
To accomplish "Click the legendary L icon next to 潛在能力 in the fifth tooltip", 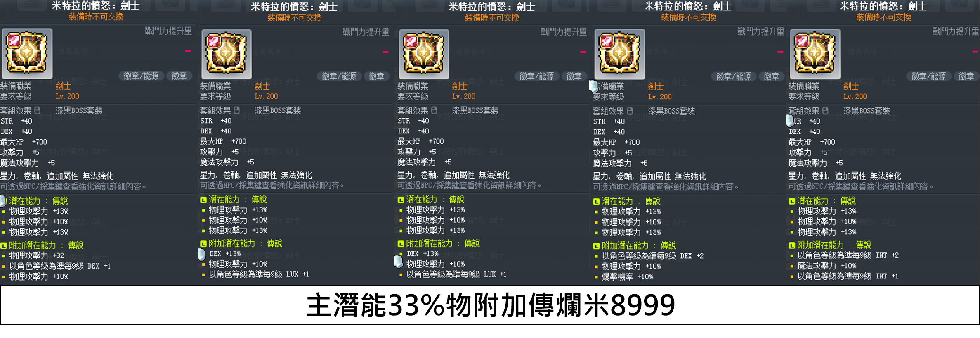I will [x=791, y=201].
